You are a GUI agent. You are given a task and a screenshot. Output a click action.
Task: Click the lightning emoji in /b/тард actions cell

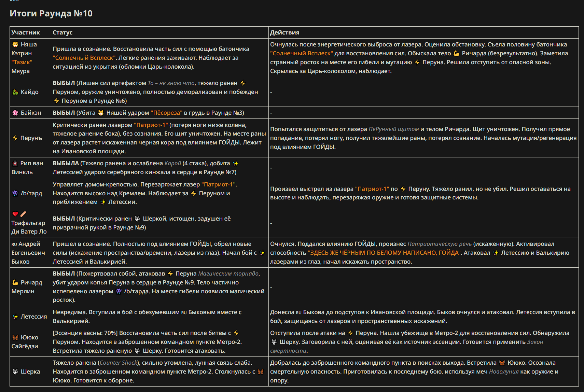point(403,189)
